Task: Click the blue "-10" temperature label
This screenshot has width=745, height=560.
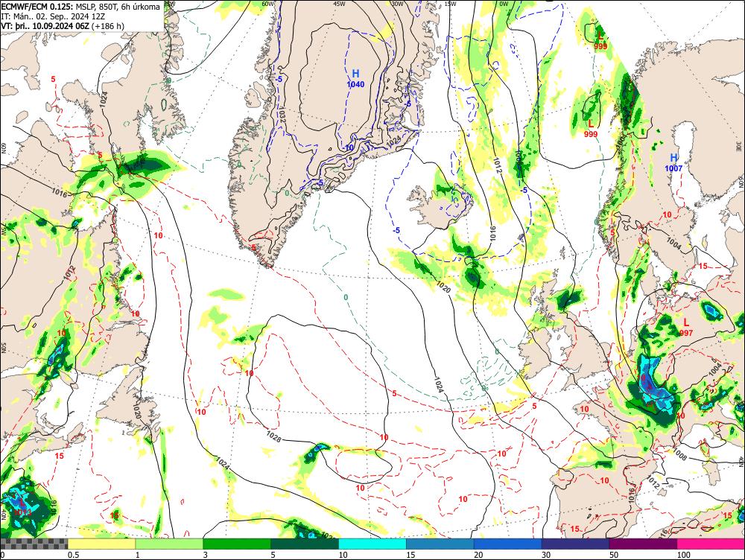Action: (x=349, y=148)
